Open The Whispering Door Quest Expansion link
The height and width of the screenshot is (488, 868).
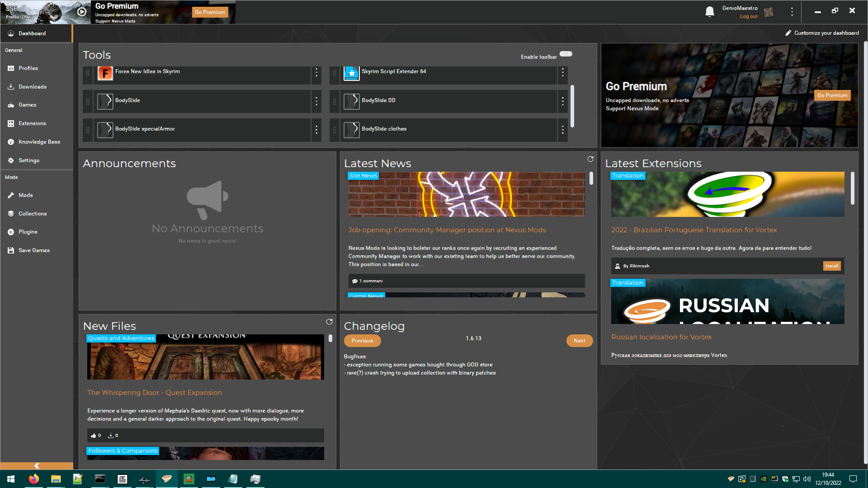[155, 393]
